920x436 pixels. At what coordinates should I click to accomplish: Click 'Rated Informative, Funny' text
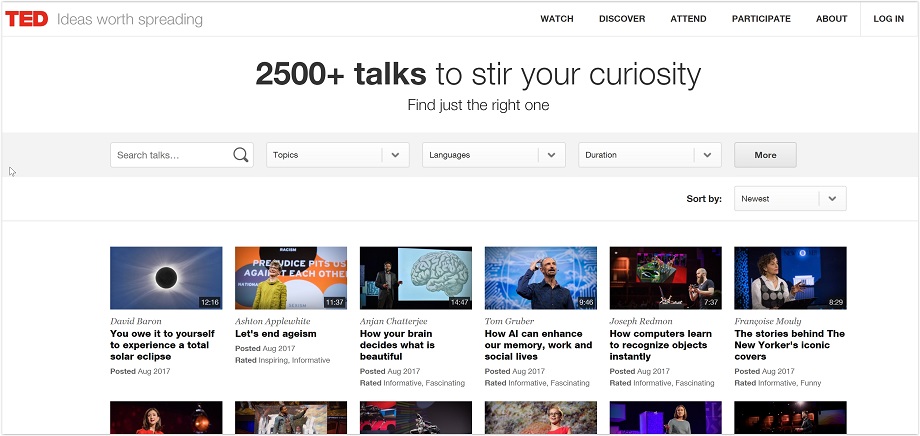tap(778, 383)
